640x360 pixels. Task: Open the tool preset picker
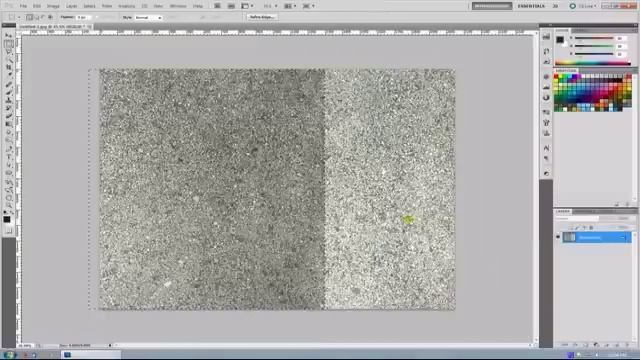pyautogui.click(x=14, y=17)
